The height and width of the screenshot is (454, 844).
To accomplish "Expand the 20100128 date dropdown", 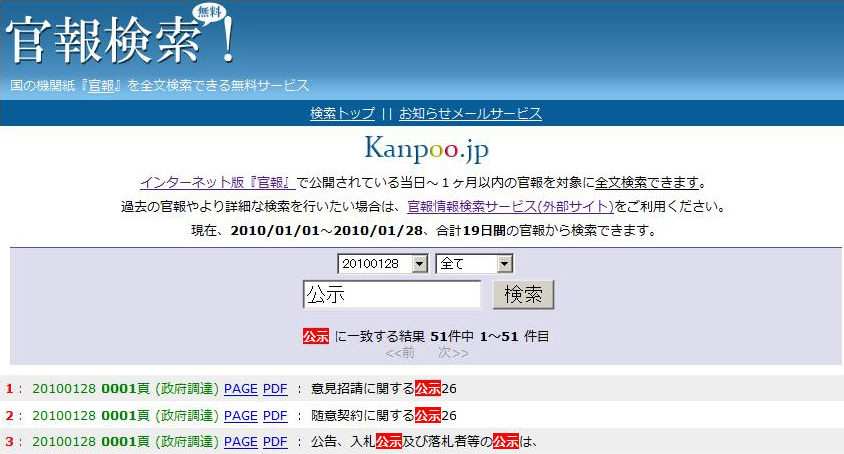I will click(383, 263).
